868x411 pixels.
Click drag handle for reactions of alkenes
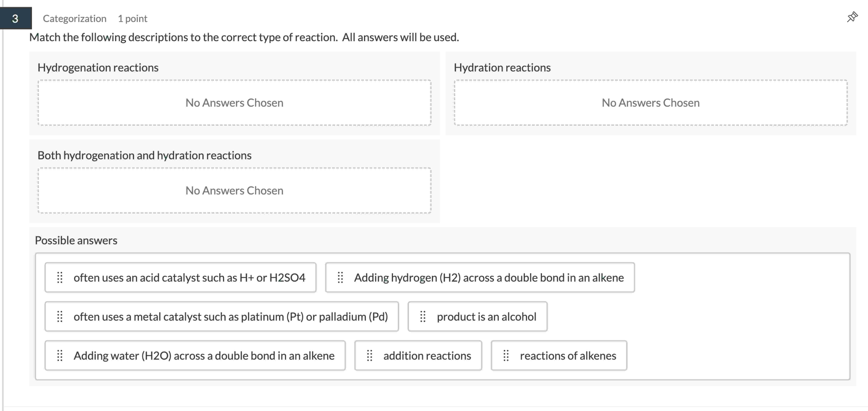coord(506,356)
